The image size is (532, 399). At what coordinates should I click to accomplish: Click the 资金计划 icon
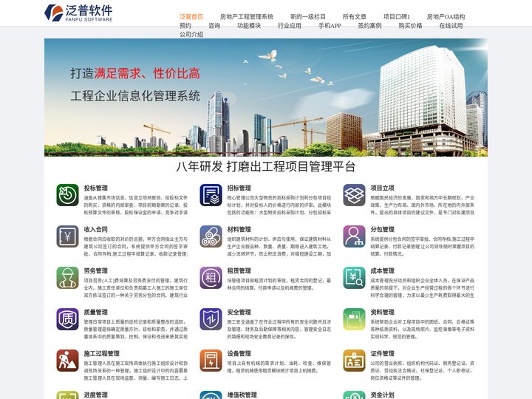[354, 395]
